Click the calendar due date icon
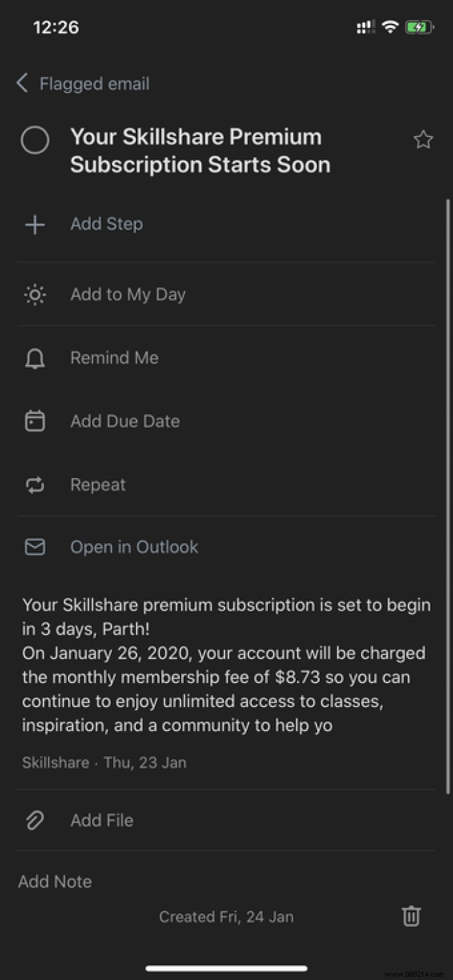 point(35,422)
